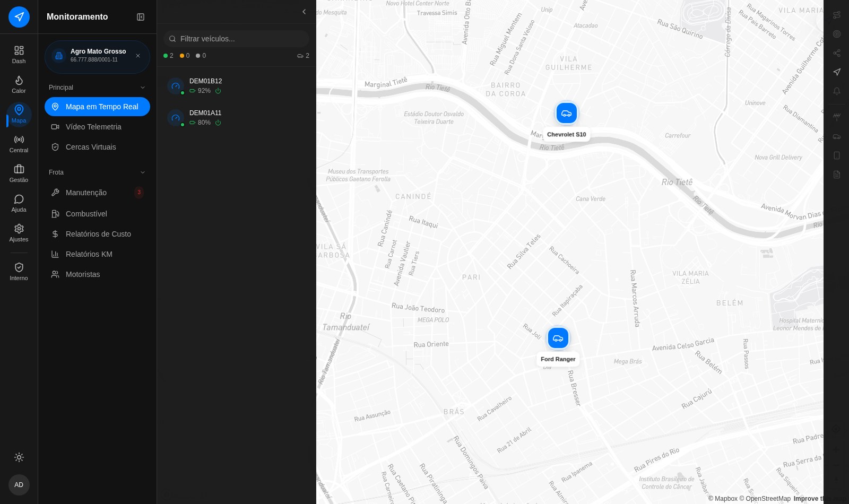Click navigation arrow in right toolbar
The height and width of the screenshot is (504, 849).
[837, 72]
